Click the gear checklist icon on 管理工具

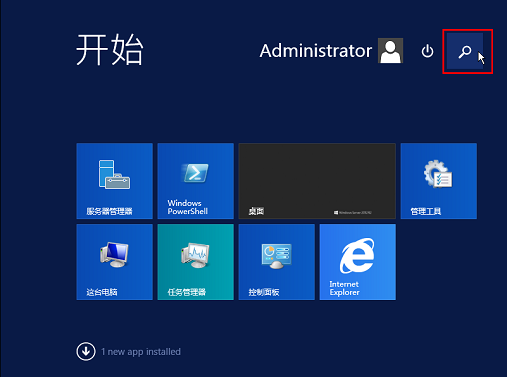coord(438,174)
